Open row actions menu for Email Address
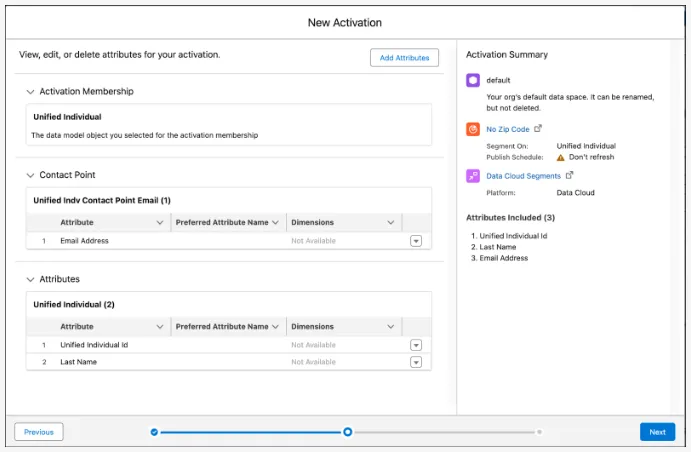Screen dimensions: 691x452 pyautogui.click(x=416, y=241)
